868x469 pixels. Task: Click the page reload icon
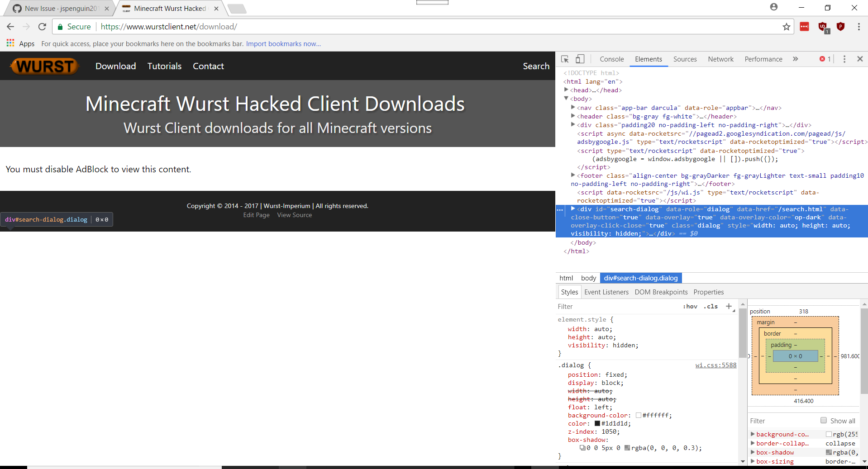click(x=42, y=27)
